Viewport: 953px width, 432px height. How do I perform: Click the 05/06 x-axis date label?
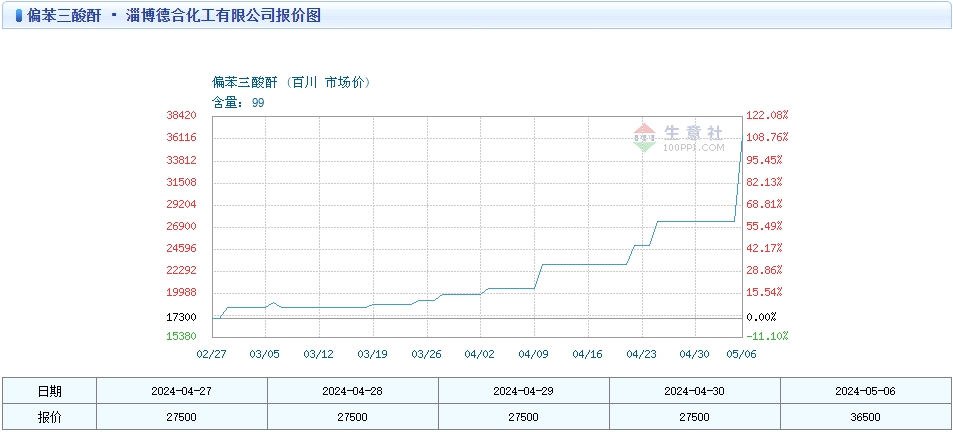(743, 354)
